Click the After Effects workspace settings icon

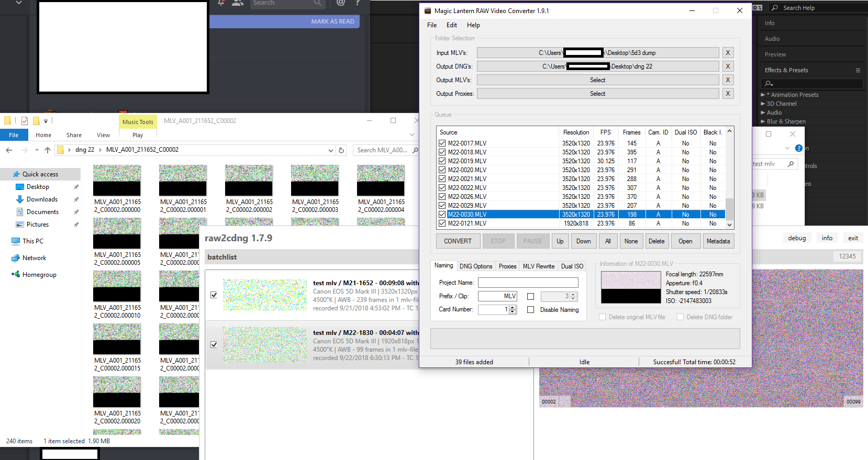(757, 8)
